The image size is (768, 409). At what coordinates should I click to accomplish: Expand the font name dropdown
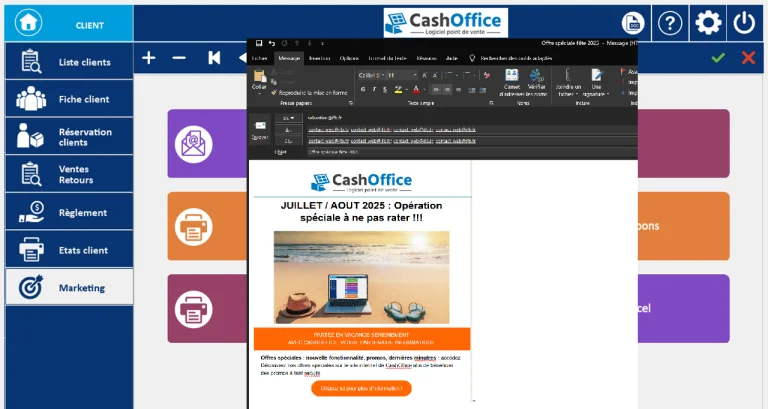383,75
